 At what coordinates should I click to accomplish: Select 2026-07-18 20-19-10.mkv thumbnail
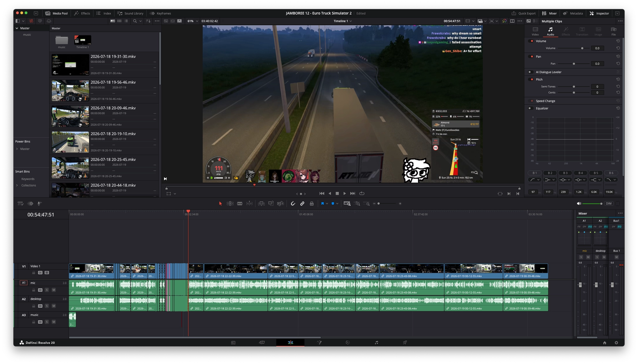pyautogui.click(x=70, y=142)
